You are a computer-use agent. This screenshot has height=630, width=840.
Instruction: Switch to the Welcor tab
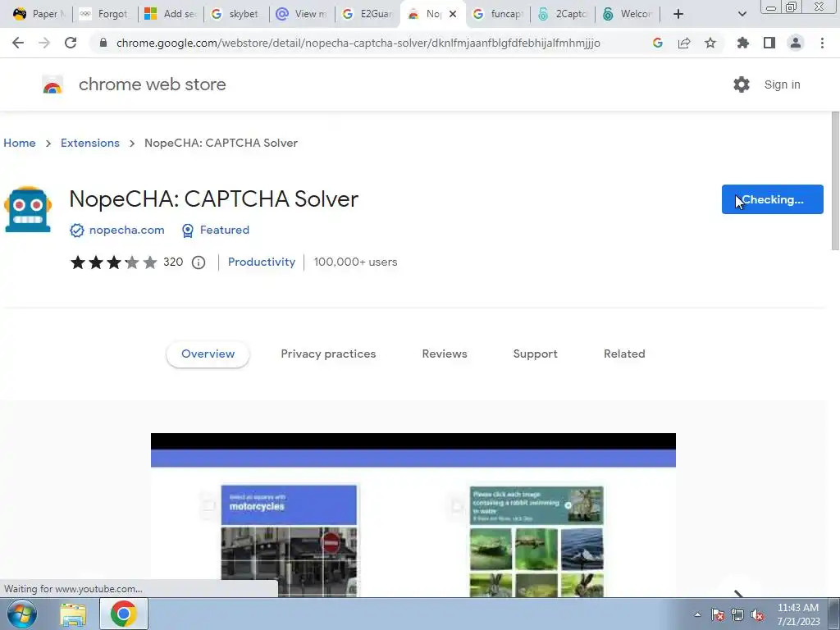pos(629,14)
